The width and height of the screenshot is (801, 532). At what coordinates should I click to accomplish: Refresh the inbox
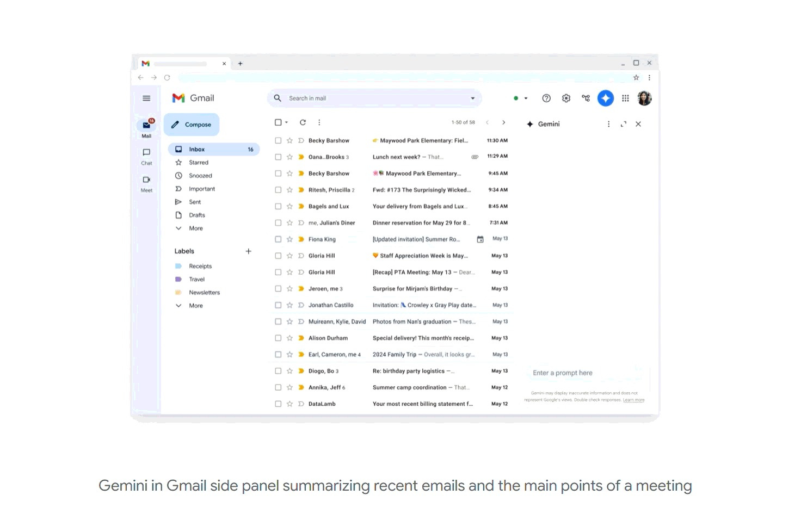click(303, 122)
